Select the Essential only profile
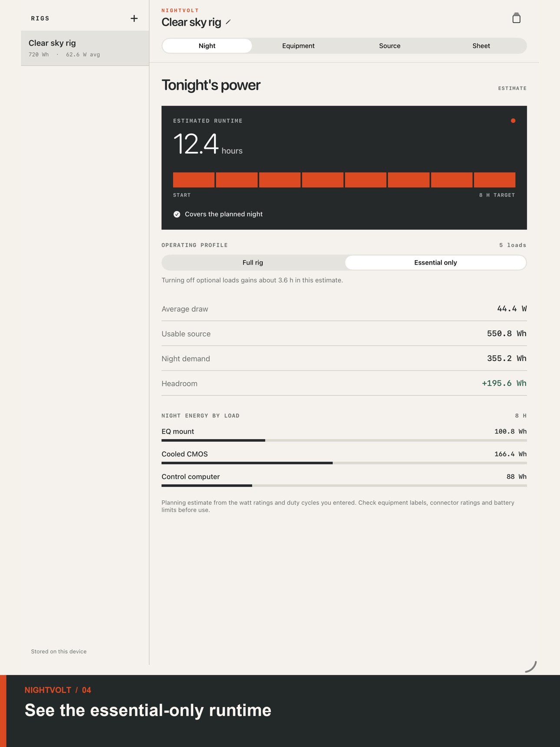The width and height of the screenshot is (560, 747). pos(435,262)
